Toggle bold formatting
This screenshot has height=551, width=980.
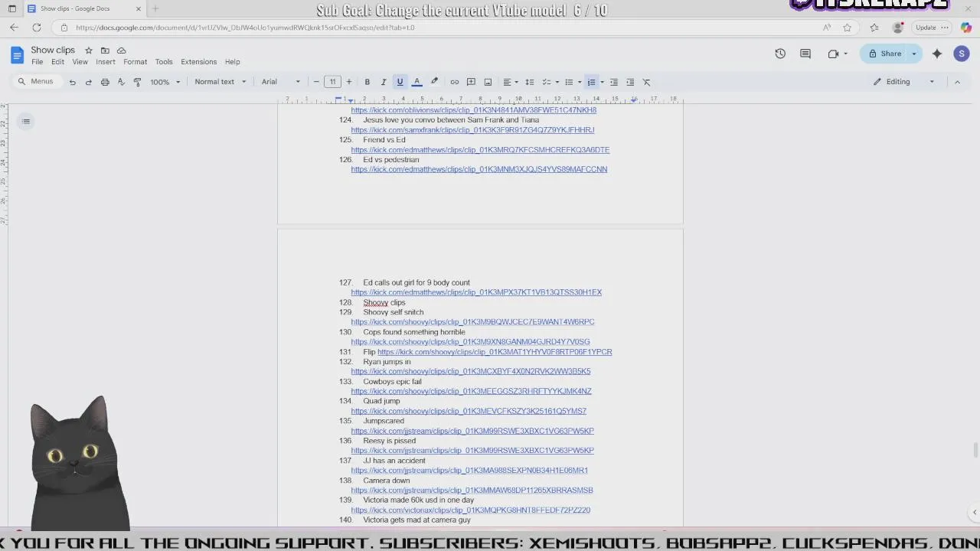pyautogui.click(x=367, y=82)
